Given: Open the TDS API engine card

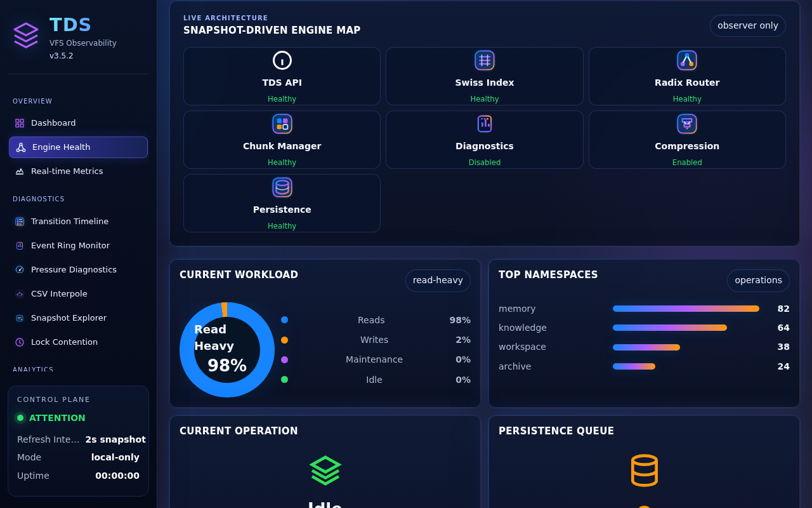Looking at the screenshot, I should [x=282, y=76].
